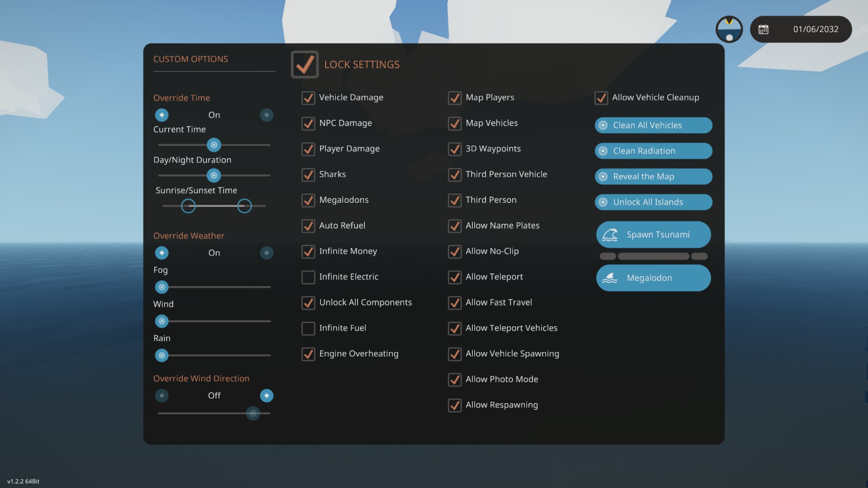This screenshot has height=488, width=868.
Task: Click the Sunrise/Sunset right handle
Action: point(244,206)
